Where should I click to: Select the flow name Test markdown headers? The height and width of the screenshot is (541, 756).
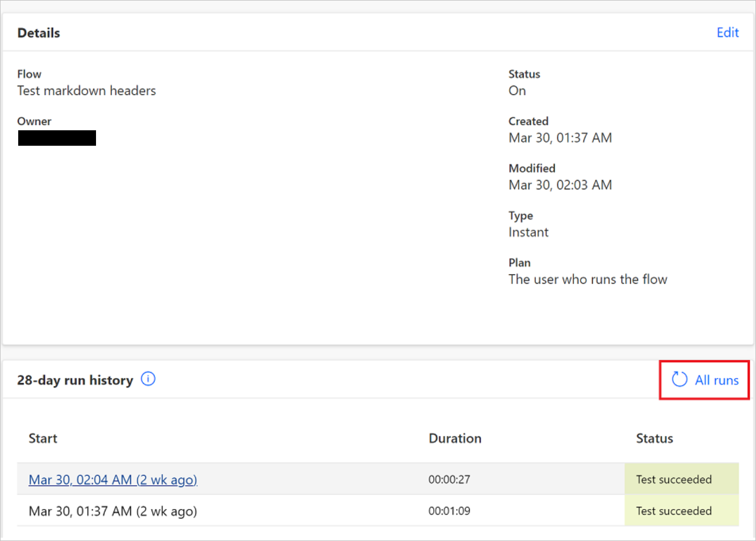click(x=86, y=91)
